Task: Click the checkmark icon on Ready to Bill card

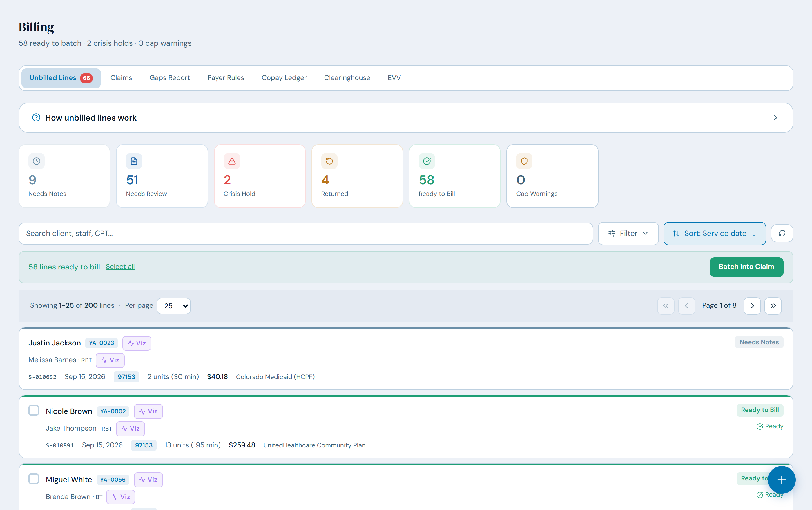Action: click(427, 161)
